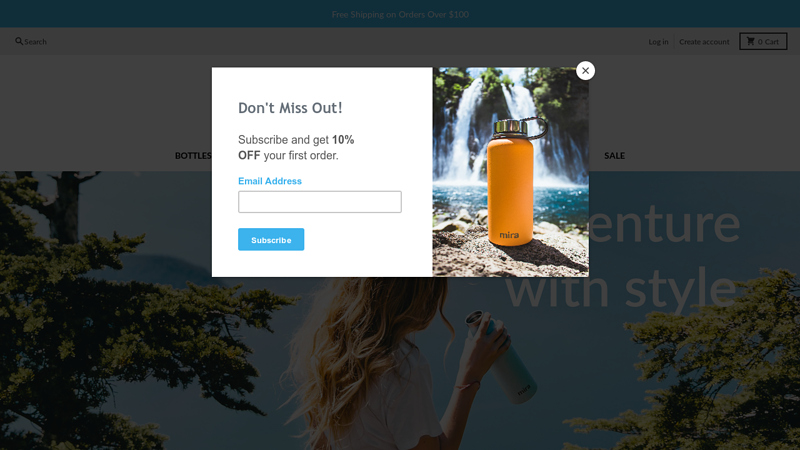
Task: Open the Log in link
Action: (x=658, y=42)
